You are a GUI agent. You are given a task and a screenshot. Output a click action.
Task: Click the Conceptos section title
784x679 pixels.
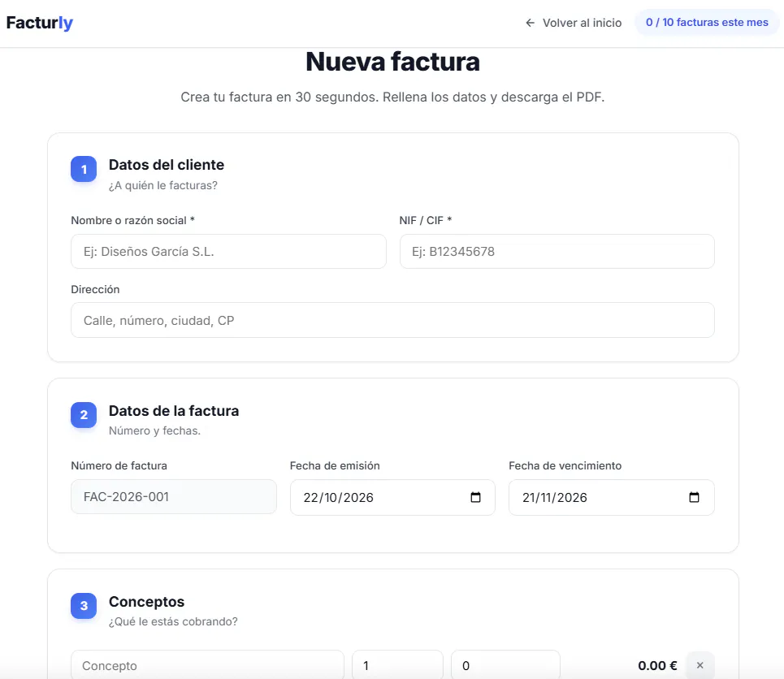coord(146,602)
